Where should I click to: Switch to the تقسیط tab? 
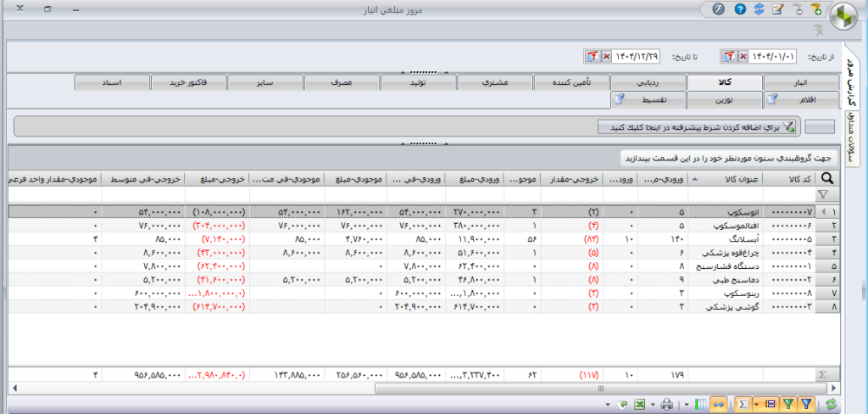(x=648, y=100)
